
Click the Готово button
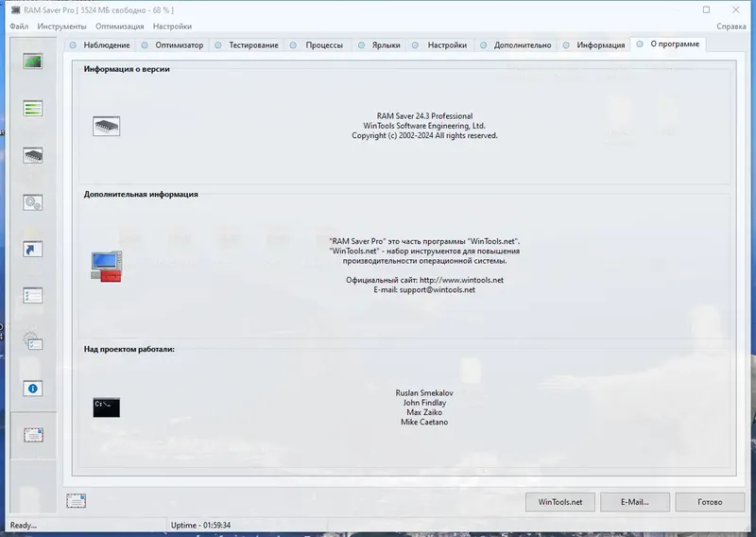coord(710,502)
